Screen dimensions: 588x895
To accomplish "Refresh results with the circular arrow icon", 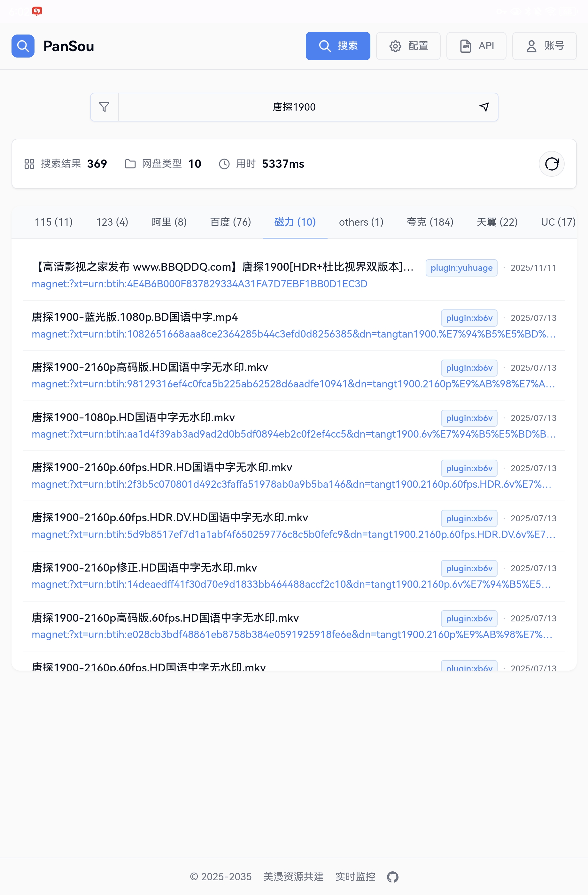I will coord(551,164).
